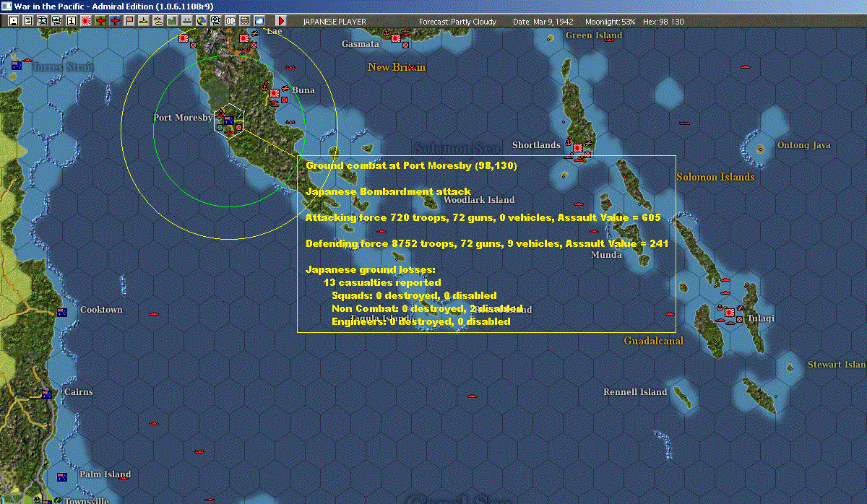Screen dimensions: 867x504
Task: Click the double yellow ship toolbar icon
Action: click(158, 21)
